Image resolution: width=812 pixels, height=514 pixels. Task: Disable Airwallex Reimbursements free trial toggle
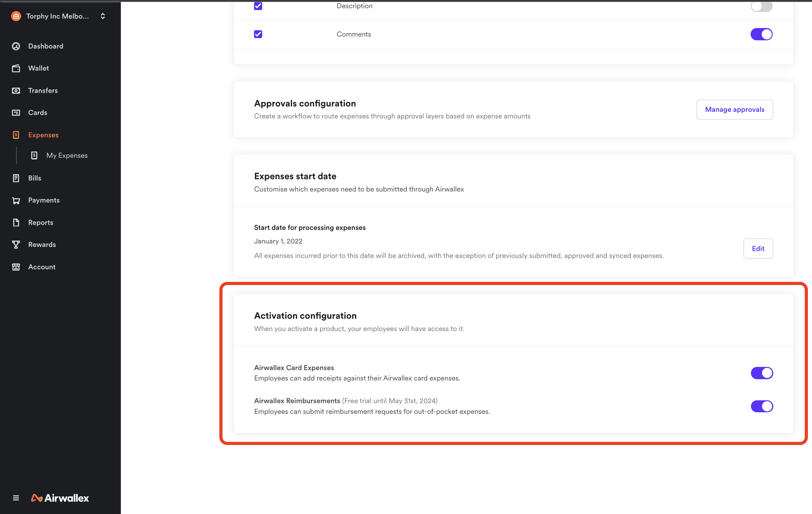(x=762, y=406)
